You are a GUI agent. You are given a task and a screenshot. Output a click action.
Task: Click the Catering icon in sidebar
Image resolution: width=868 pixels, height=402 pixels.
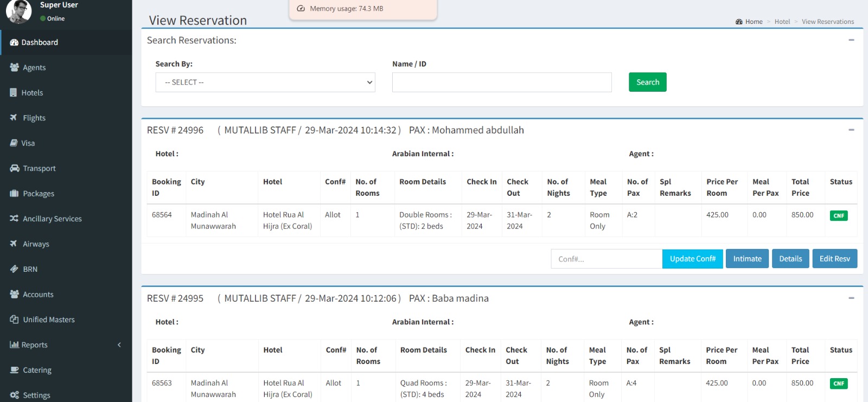[x=14, y=370]
